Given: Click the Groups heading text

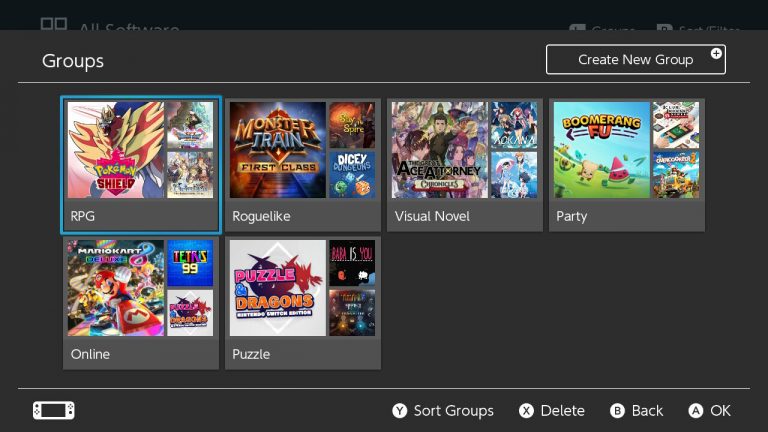Looking at the screenshot, I should click(73, 61).
